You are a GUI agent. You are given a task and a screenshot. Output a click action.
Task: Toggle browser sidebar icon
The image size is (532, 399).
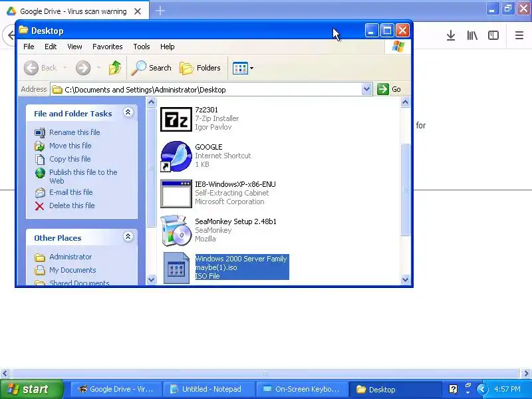click(493, 35)
